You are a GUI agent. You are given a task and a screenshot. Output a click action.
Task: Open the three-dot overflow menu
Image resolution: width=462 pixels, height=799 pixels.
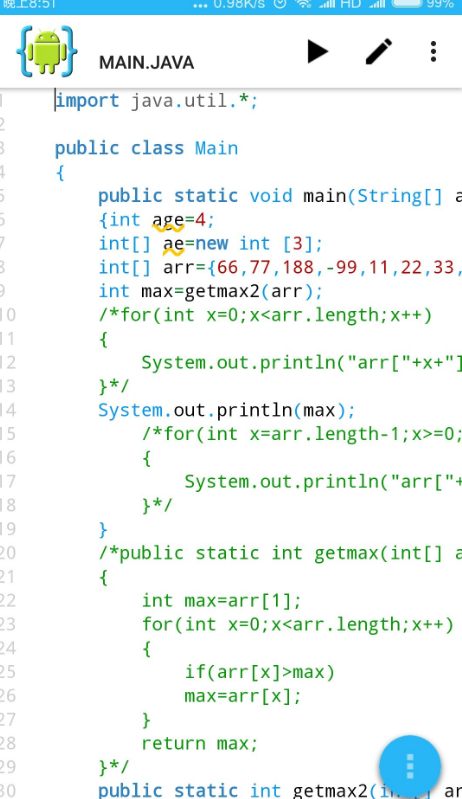pos(433,51)
